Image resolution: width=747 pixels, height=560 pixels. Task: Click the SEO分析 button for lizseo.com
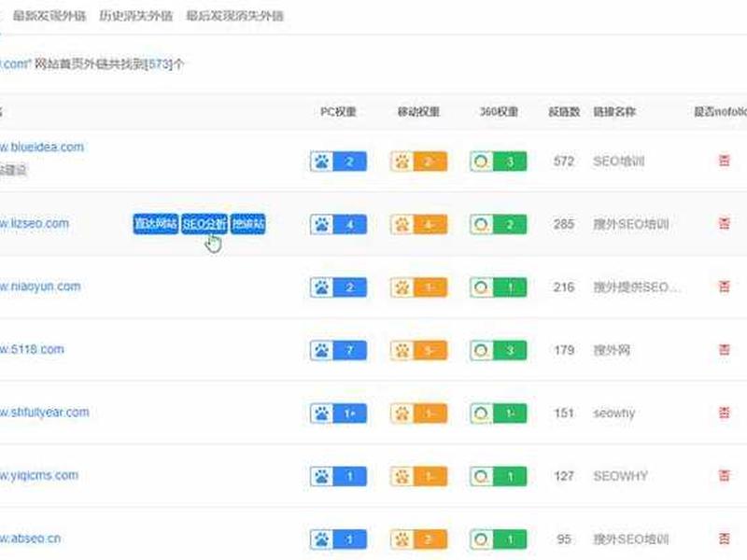[204, 224]
